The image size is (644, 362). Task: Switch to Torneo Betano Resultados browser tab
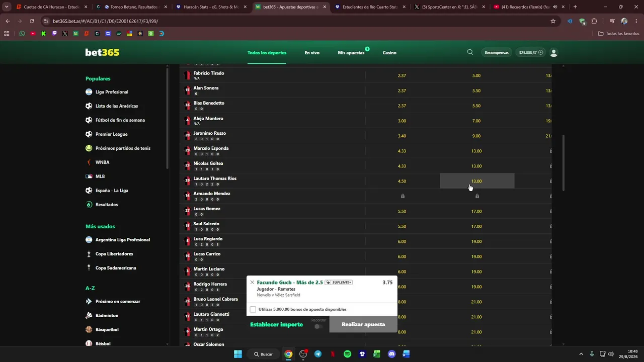pyautogui.click(x=131, y=7)
